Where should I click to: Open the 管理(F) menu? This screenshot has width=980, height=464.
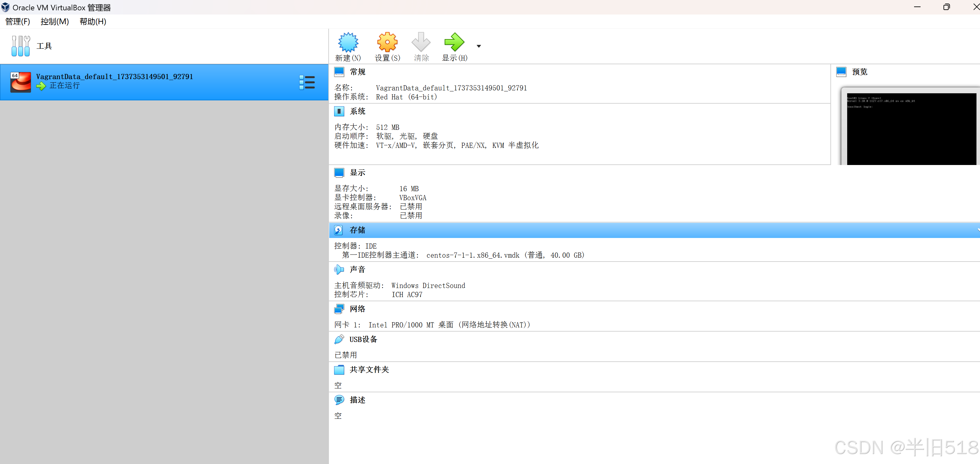17,22
